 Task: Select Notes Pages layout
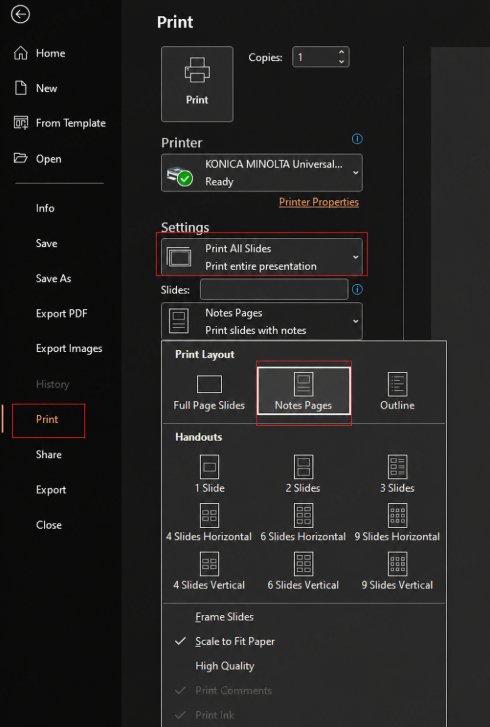point(303,390)
